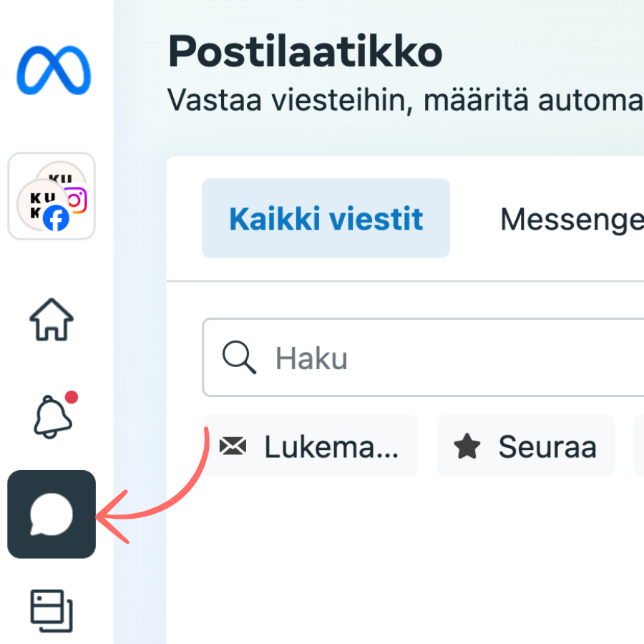Open the account switcher with page avatars
Image resolution: width=644 pixels, height=644 pixels.
tap(52, 196)
